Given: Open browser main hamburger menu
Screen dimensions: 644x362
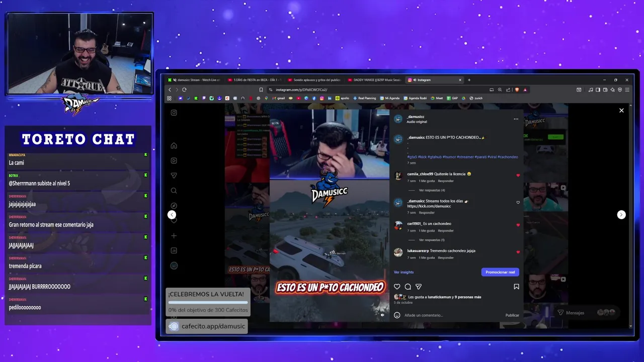Looking at the screenshot, I should (627, 89).
